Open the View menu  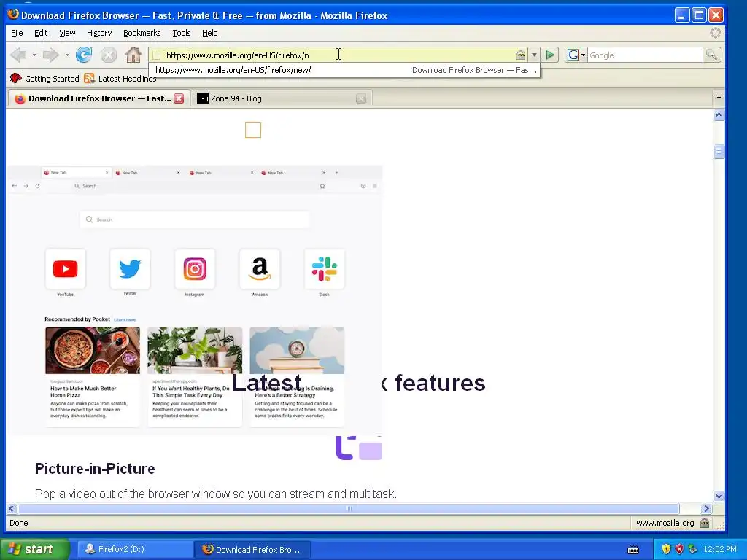67,33
